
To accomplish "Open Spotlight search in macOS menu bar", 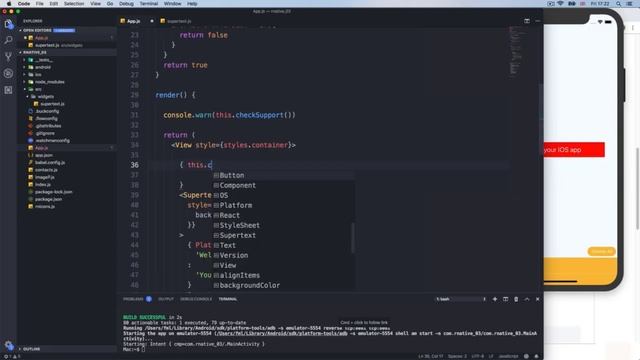I will (619, 4).
